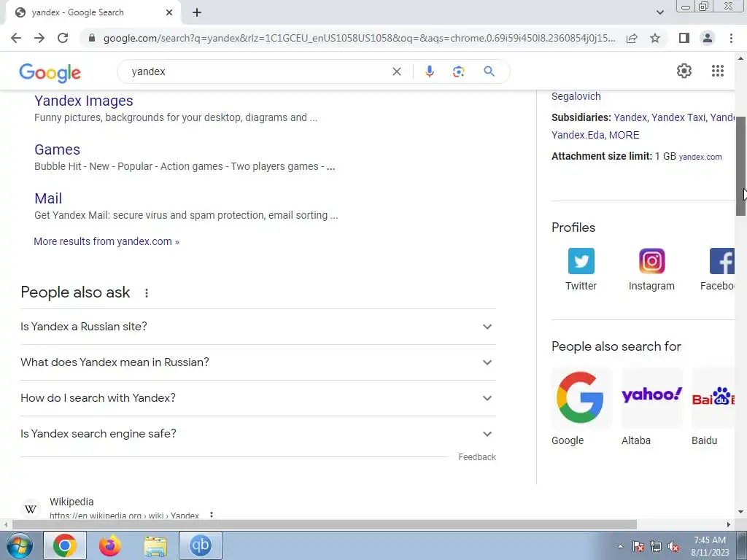The image size is (747, 560).
Task: Open Yandex Taxi subsidiary link
Action: point(678,117)
